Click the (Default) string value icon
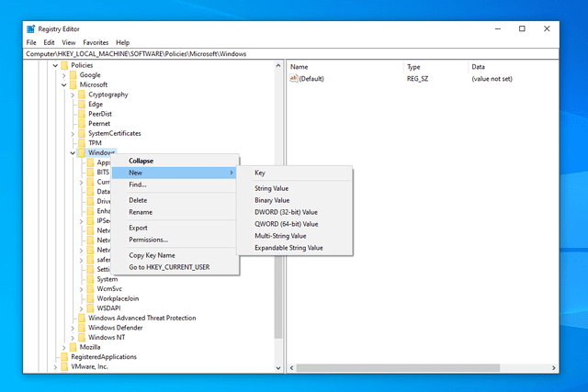 click(294, 78)
